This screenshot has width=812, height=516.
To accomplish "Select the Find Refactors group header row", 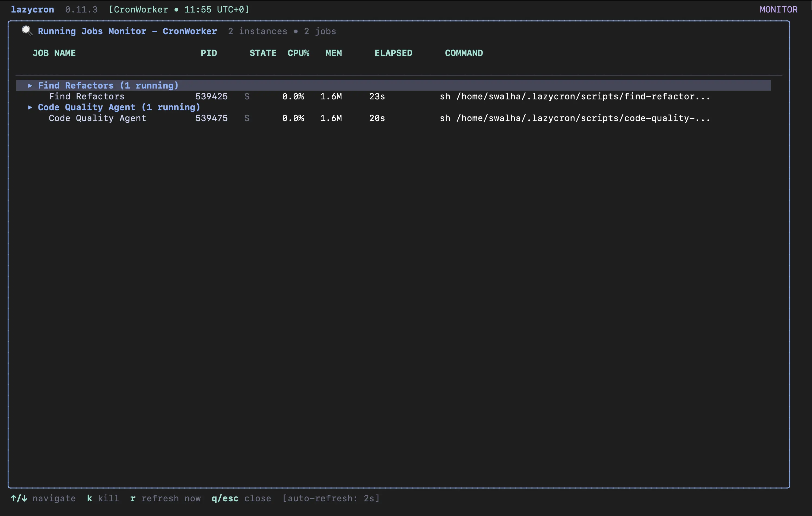I will [108, 85].
